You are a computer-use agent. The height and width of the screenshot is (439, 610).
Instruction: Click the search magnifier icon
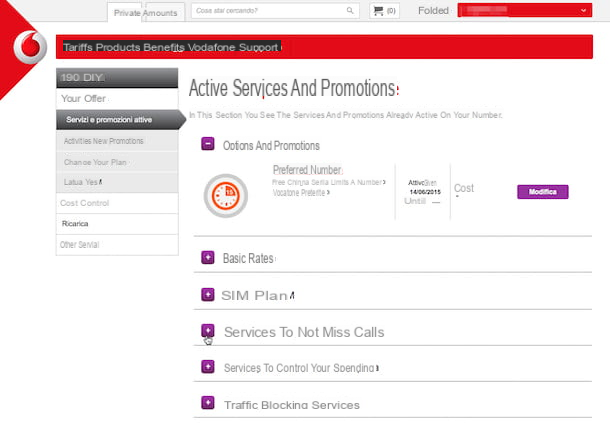[350, 11]
